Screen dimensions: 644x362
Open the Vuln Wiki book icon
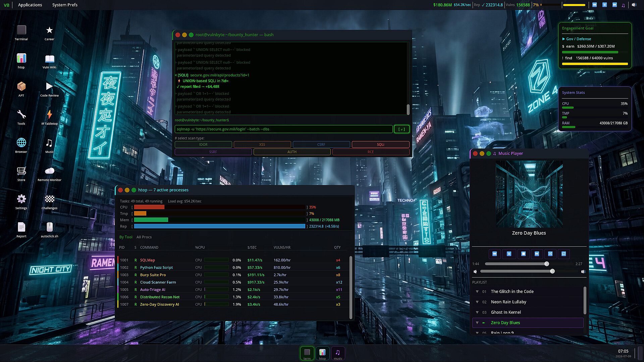[x=49, y=61]
